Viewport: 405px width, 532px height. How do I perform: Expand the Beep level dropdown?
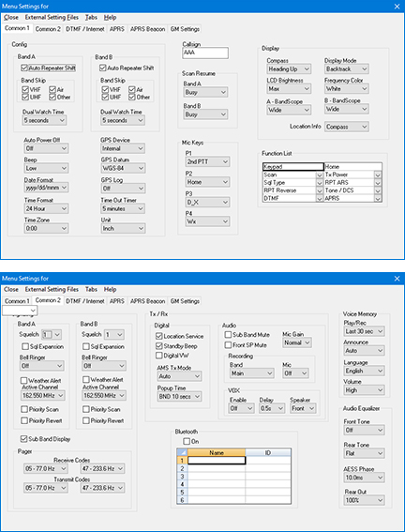tap(46, 168)
